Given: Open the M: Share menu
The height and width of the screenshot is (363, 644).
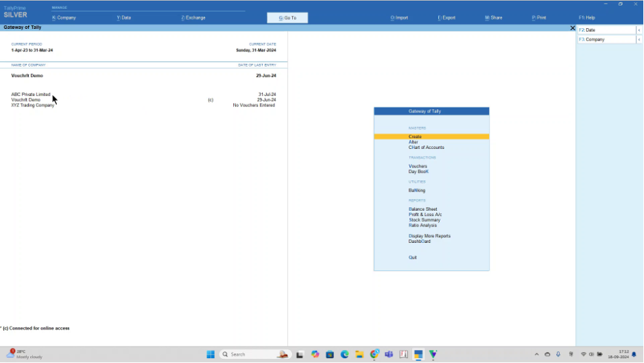Looking at the screenshot, I should 493,18.
